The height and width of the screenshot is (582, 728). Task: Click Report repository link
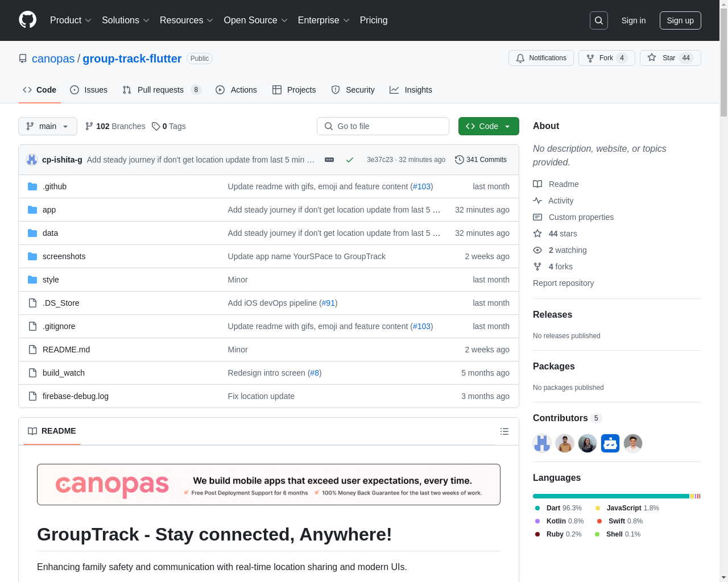(x=563, y=283)
